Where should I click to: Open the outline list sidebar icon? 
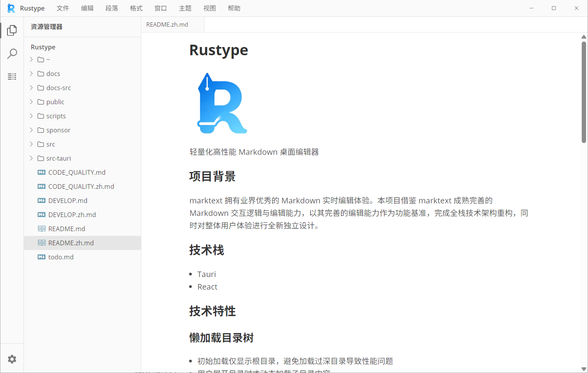click(12, 76)
